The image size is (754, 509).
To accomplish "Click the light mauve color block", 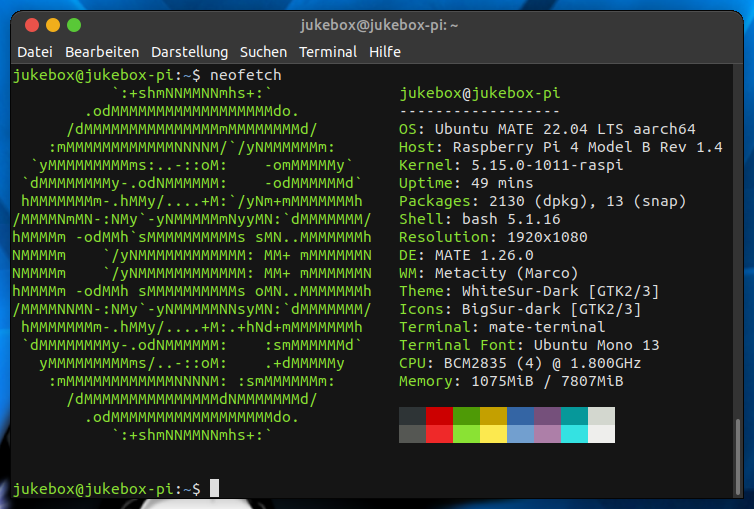I will (x=547, y=434).
